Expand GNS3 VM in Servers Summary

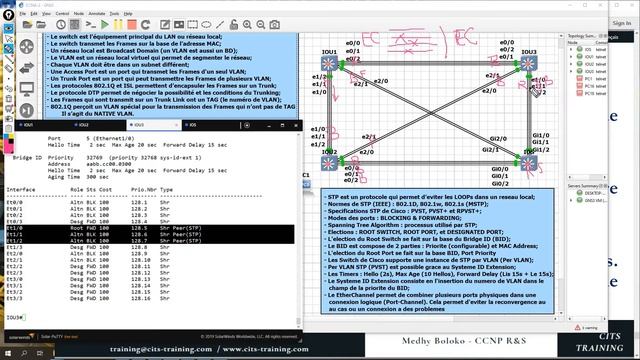571,200
